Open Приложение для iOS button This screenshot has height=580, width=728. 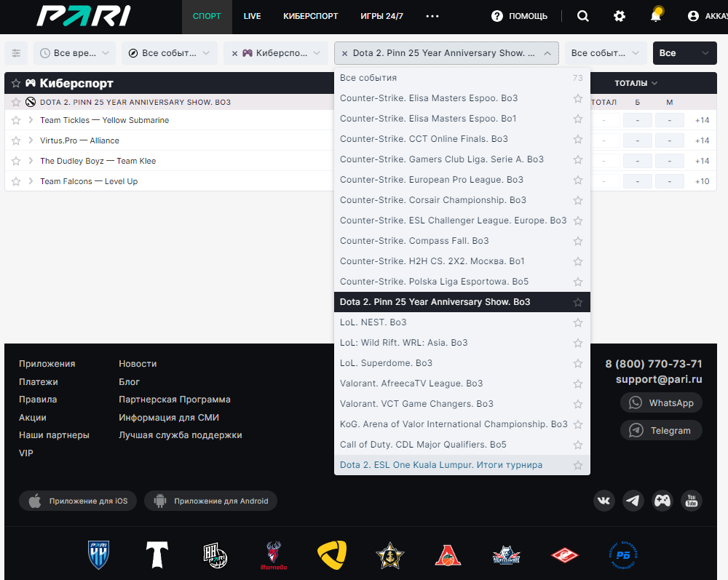pos(78,501)
